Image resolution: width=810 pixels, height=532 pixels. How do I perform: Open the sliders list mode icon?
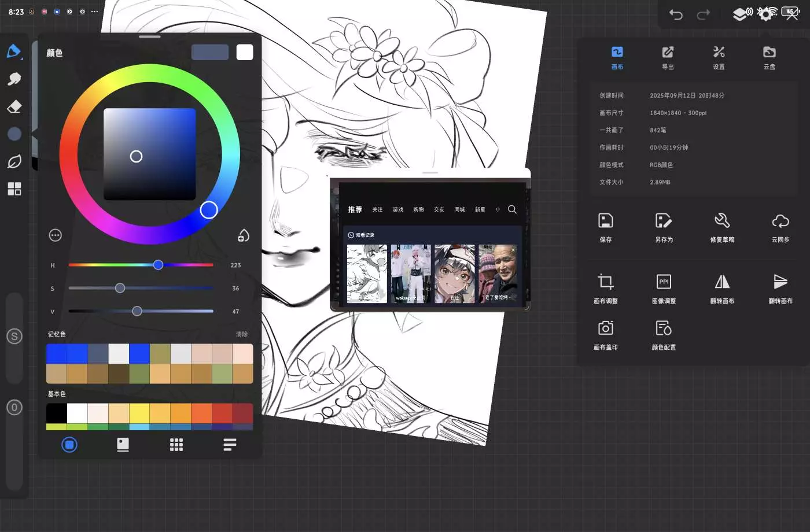(230, 445)
